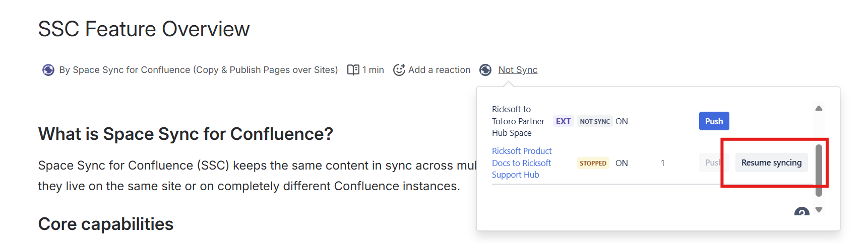Open the Not Sync status link

(518, 70)
